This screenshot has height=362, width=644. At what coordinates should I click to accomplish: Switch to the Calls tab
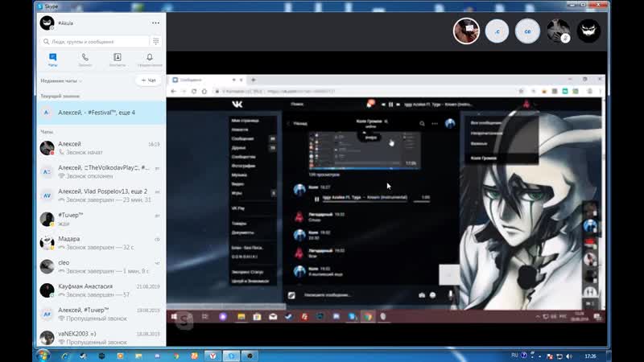[x=85, y=60]
